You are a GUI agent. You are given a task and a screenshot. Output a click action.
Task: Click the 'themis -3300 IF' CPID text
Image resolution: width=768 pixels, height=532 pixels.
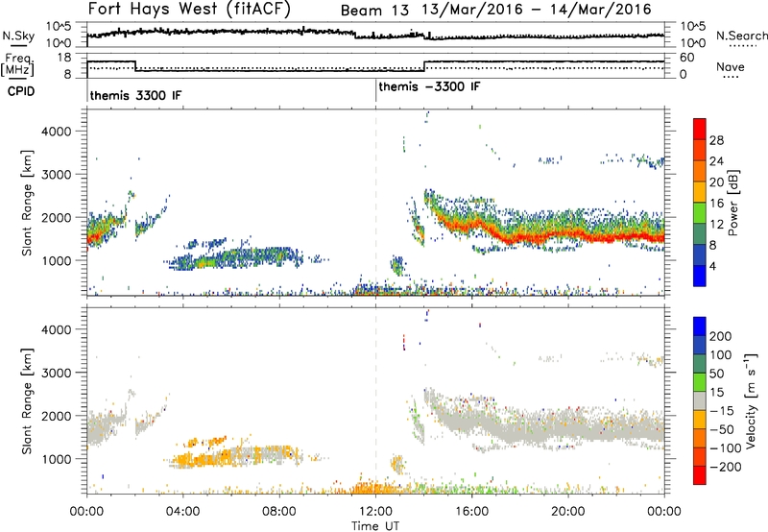point(429,86)
